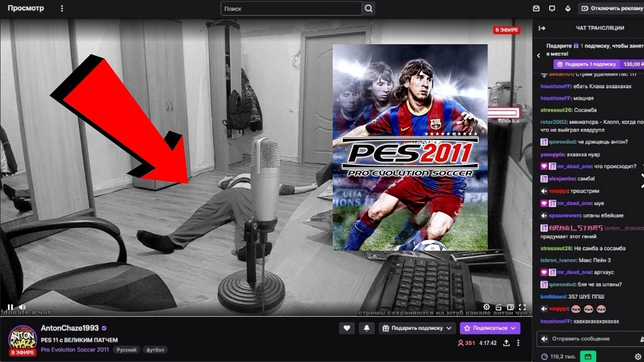Mute the stream volume speaker icon

23,307
